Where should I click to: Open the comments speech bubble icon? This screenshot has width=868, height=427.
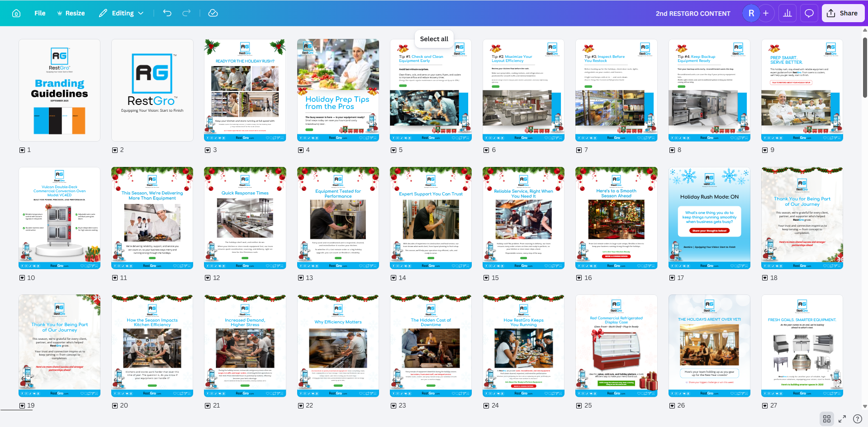point(809,13)
